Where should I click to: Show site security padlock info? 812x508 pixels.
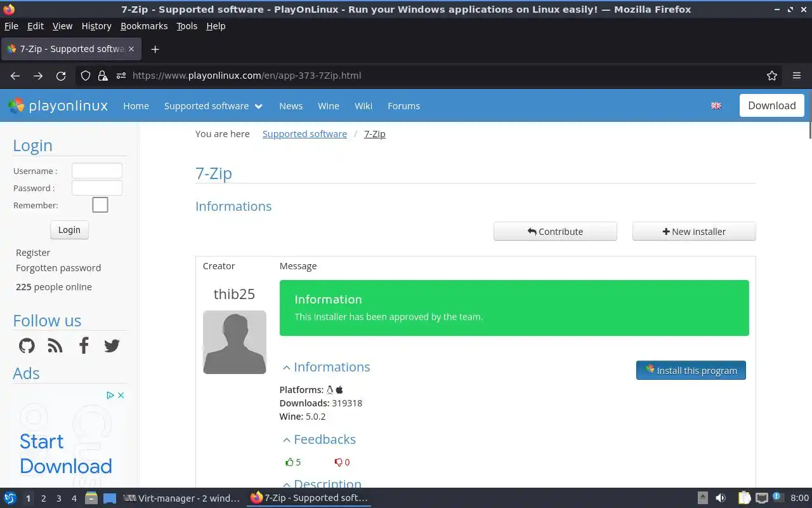pyautogui.click(x=103, y=76)
